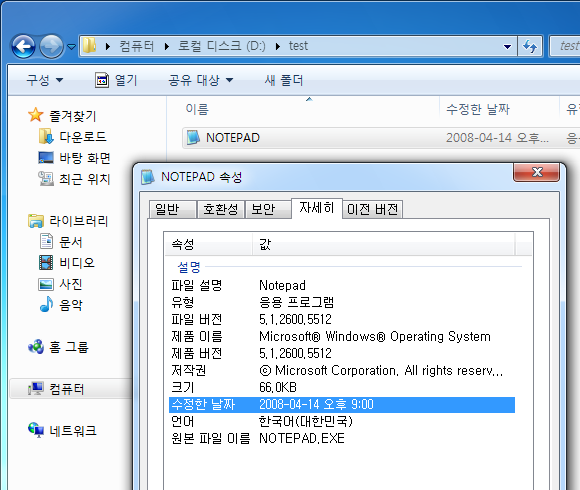Go back with the blue Back arrow
Image resolution: width=580 pixels, height=490 pixels.
click(x=23, y=47)
